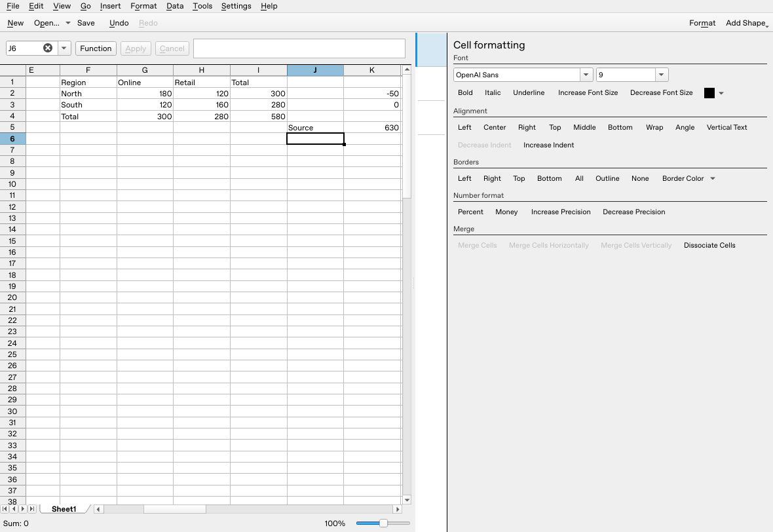Select row 6 header

pyautogui.click(x=13, y=139)
